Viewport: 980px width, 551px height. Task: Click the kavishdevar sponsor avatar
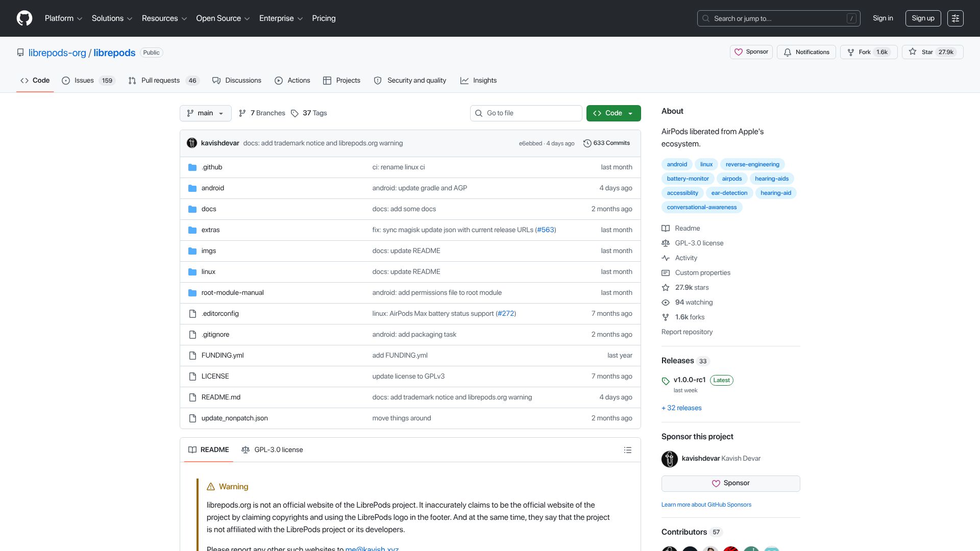pos(670,459)
